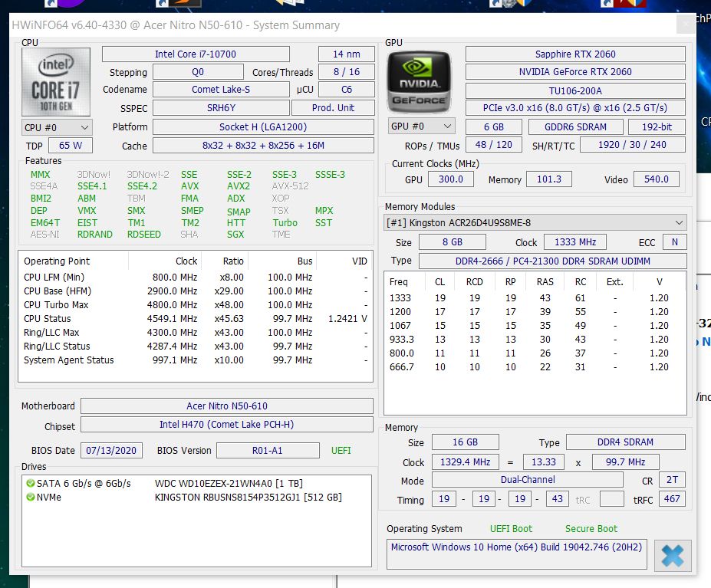Close the summary with the blue X button
This screenshot has width=711, height=588.
coord(673,556)
